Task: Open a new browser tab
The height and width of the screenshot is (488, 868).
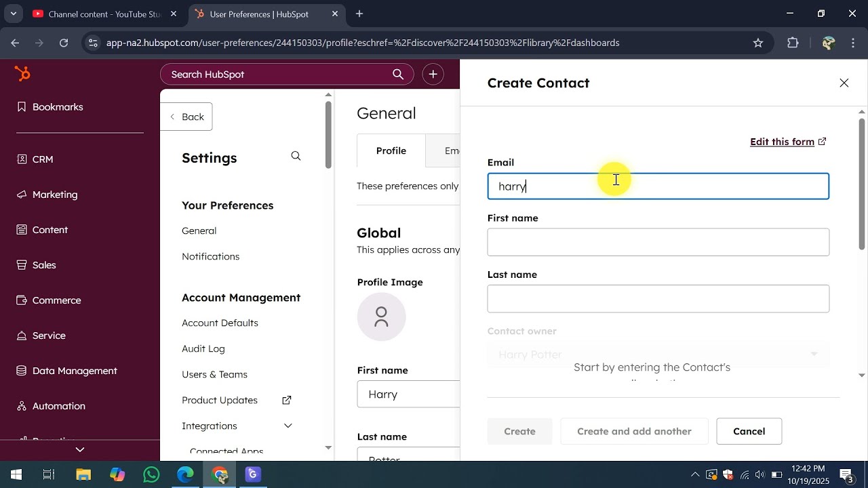Action: coord(359,14)
